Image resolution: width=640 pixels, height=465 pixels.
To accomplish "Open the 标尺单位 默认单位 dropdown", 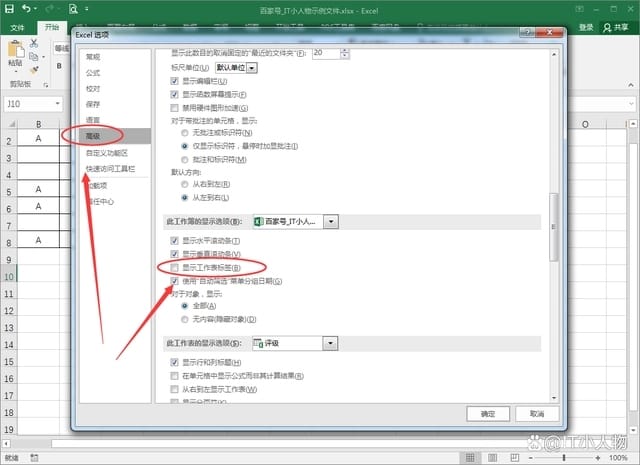I will 252,68.
